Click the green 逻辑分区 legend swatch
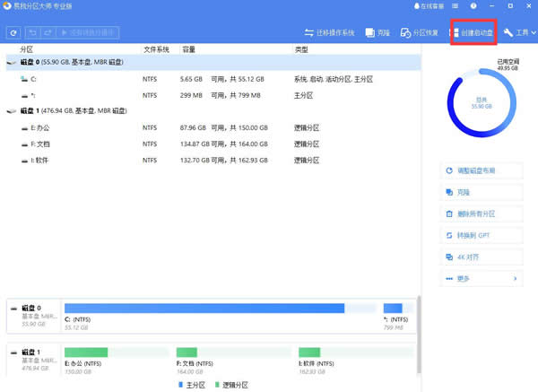This screenshot has height=392, width=538. click(x=217, y=385)
